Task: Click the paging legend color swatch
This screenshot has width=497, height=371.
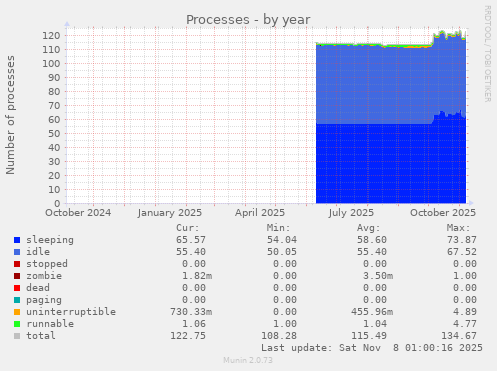Action: tap(17, 300)
